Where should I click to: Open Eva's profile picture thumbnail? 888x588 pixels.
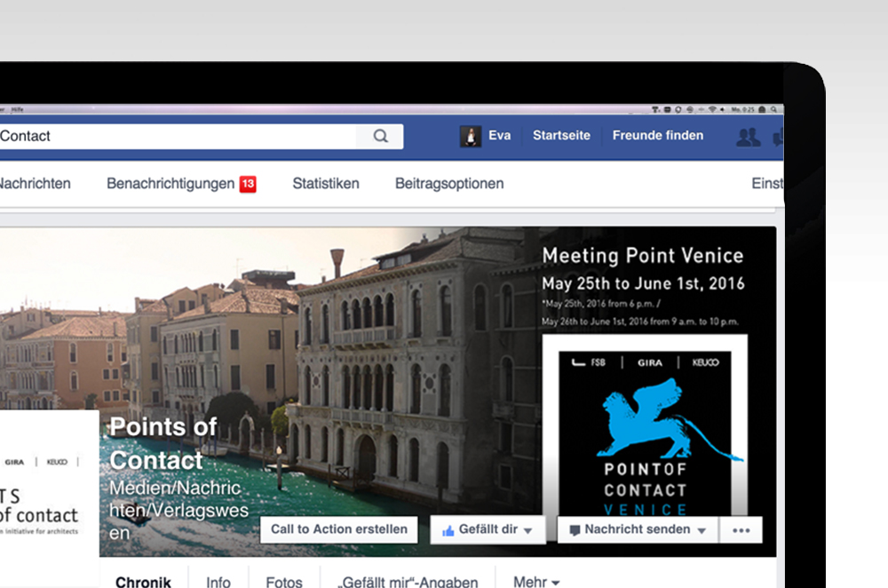(x=470, y=137)
